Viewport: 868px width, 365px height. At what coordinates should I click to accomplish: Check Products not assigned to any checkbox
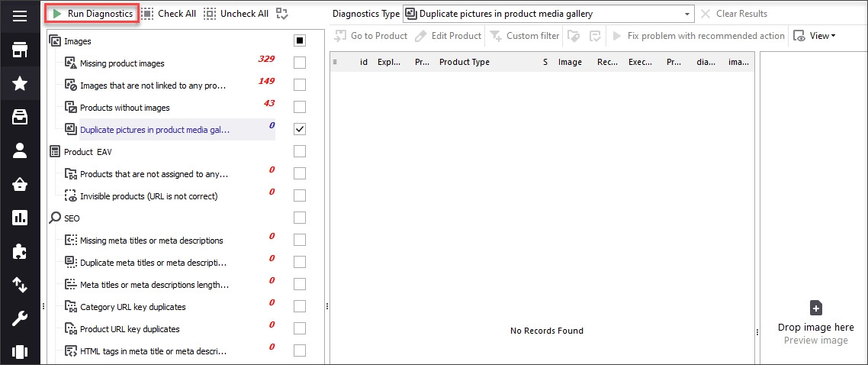[x=300, y=173]
